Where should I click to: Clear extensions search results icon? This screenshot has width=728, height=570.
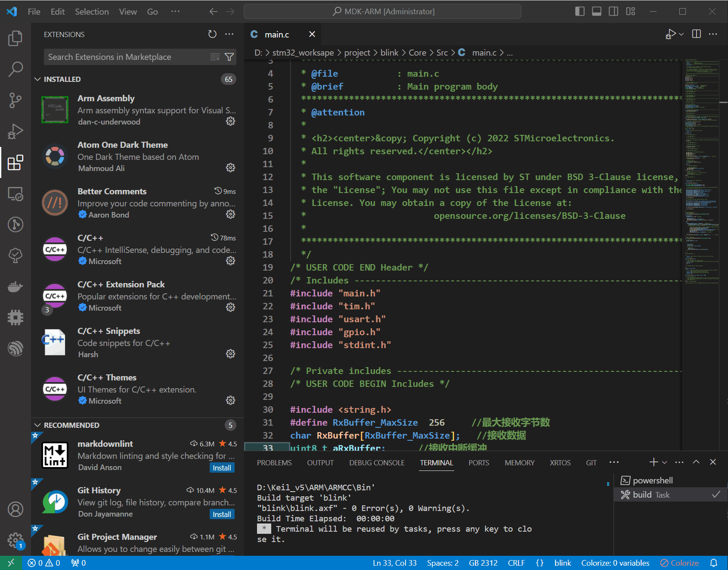point(215,57)
